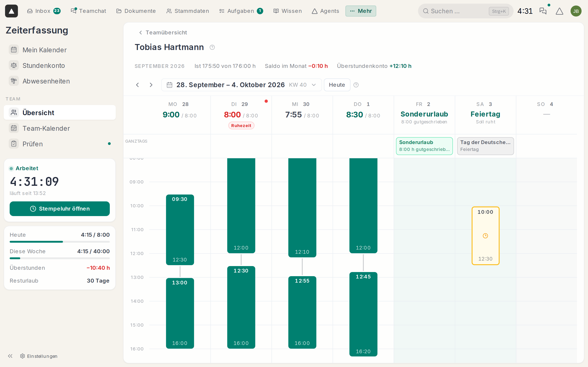Collapse sidebar with double chevron icon
Image resolution: width=588 pixels, height=367 pixels.
click(x=10, y=356)
